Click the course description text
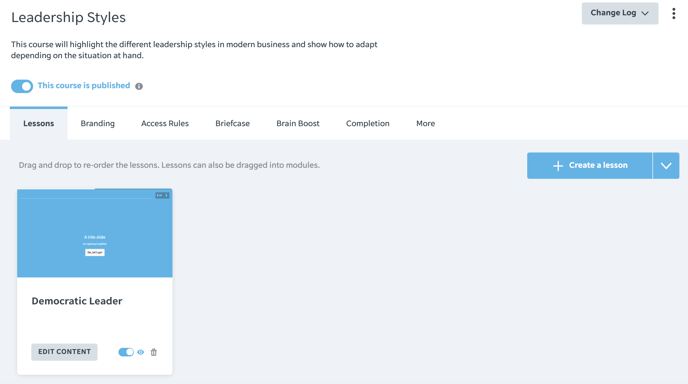Image resolution: width=688 pixels, height=384 pixels. (194, 50)
